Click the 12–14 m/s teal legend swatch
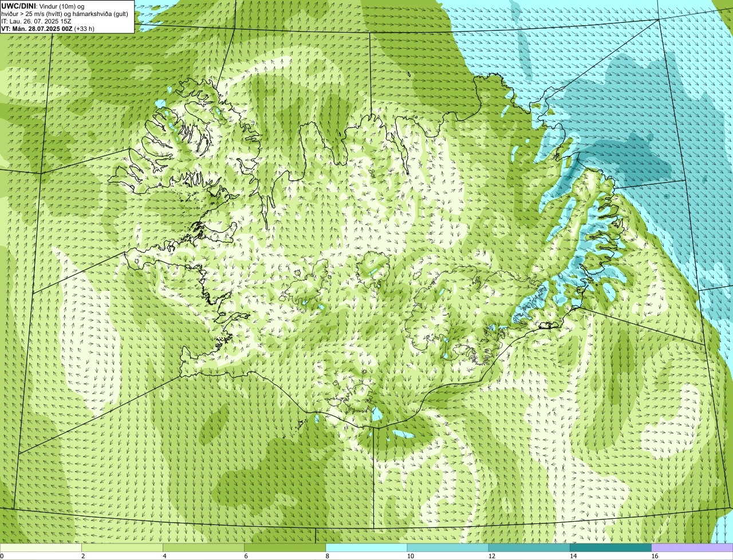The height and width of the screenshot is (560, 733). pyautogui.click(x=529, y=548)
